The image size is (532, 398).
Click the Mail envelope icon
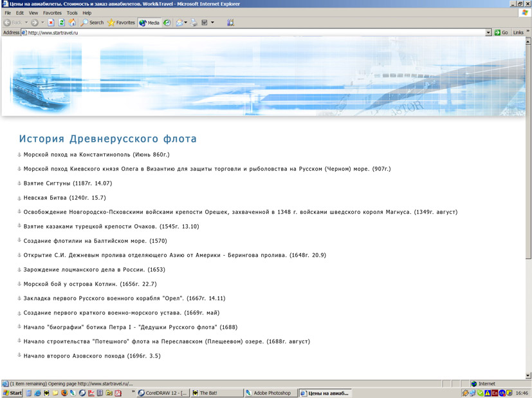pyautogui.click(x=179, y=23)
